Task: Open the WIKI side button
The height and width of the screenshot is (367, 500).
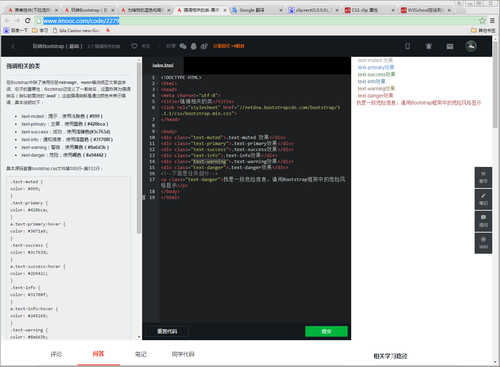Action: (x=483, y=243)
